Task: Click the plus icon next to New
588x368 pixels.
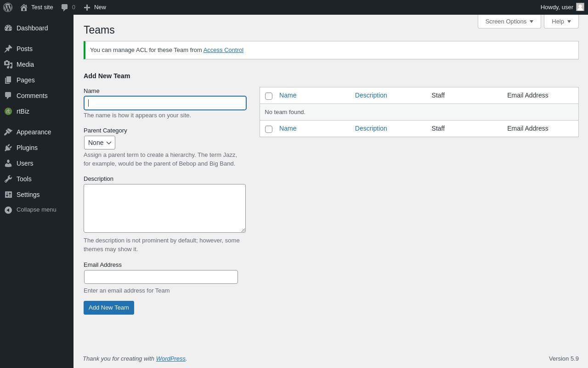Action: [87, 7]
